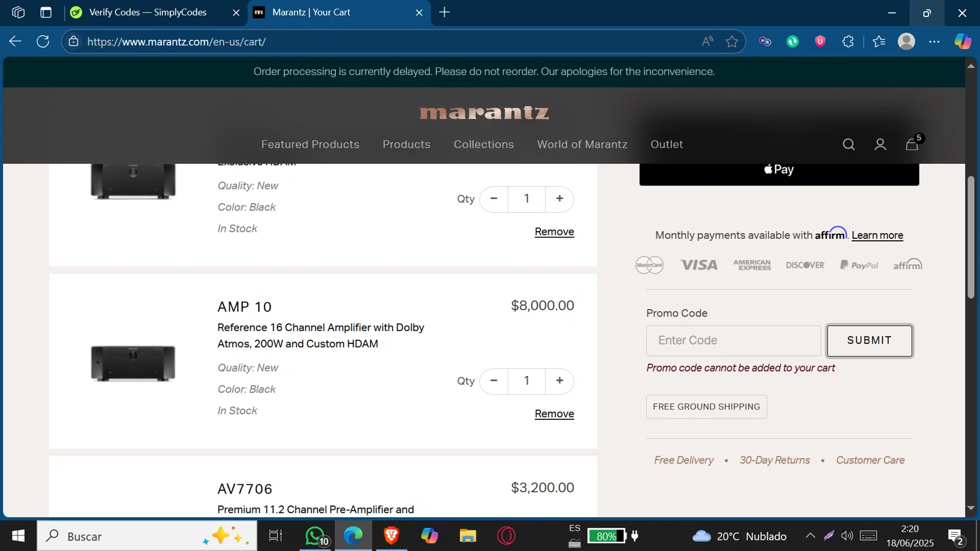Screen dimensions: 980x551
Task: Click AMP 10 product thumbnail
Action: (133, 363)
